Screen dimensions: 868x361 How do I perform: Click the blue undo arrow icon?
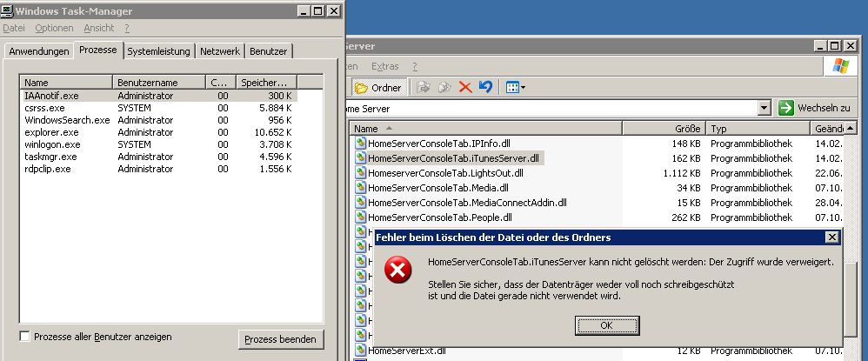tap(485, 87)
